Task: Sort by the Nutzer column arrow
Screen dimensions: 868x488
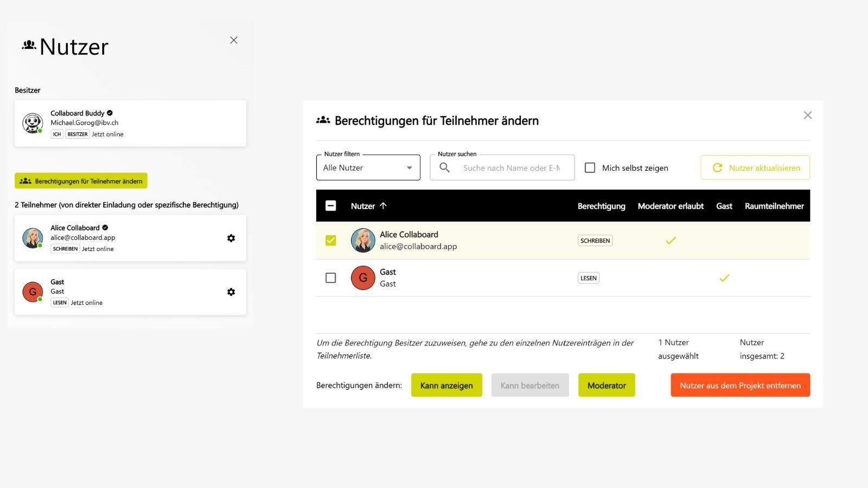Action: [384, 206]
